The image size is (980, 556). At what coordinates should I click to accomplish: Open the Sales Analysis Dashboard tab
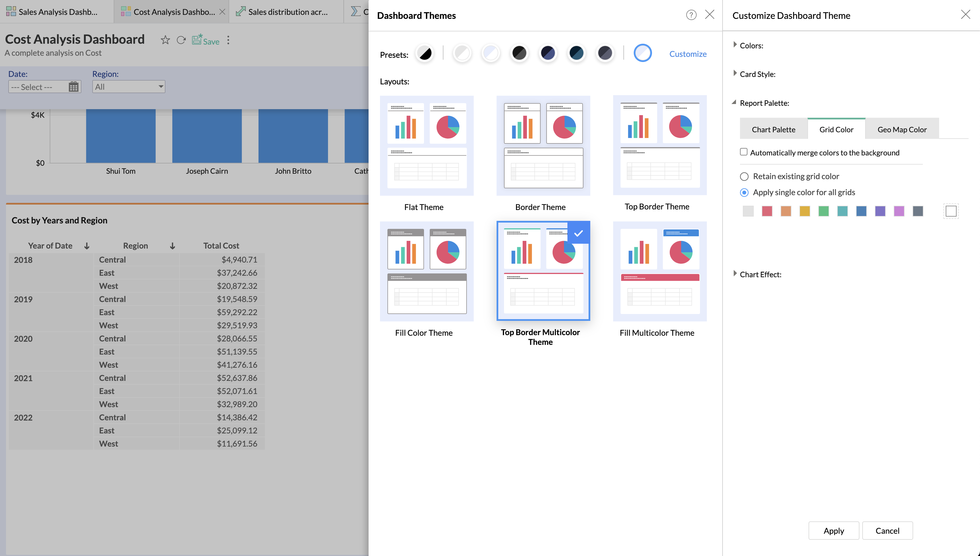[x=57, y=12]
